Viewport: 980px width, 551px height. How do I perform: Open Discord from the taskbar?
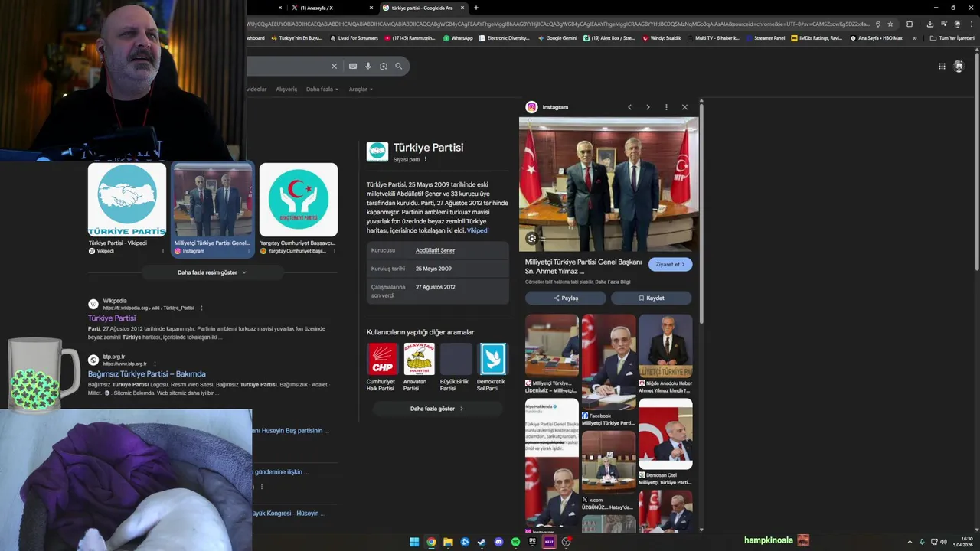pyautogui.click(x=498, y=542)
